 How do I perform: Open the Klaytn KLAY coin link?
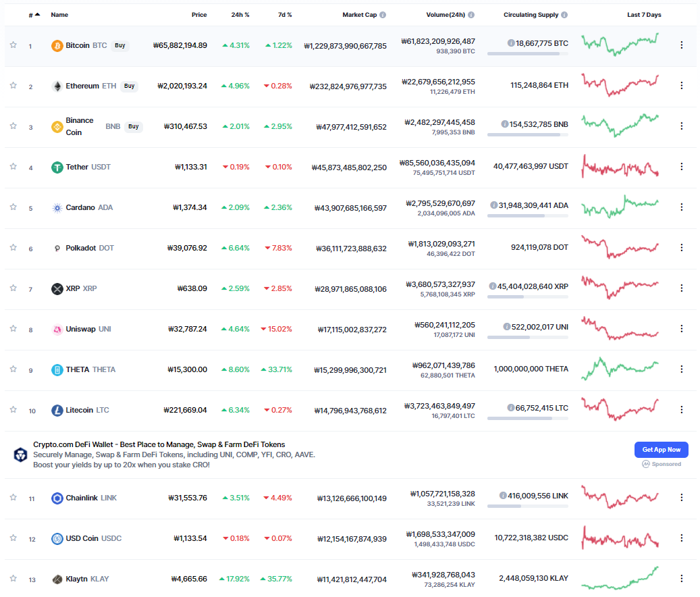88,579
